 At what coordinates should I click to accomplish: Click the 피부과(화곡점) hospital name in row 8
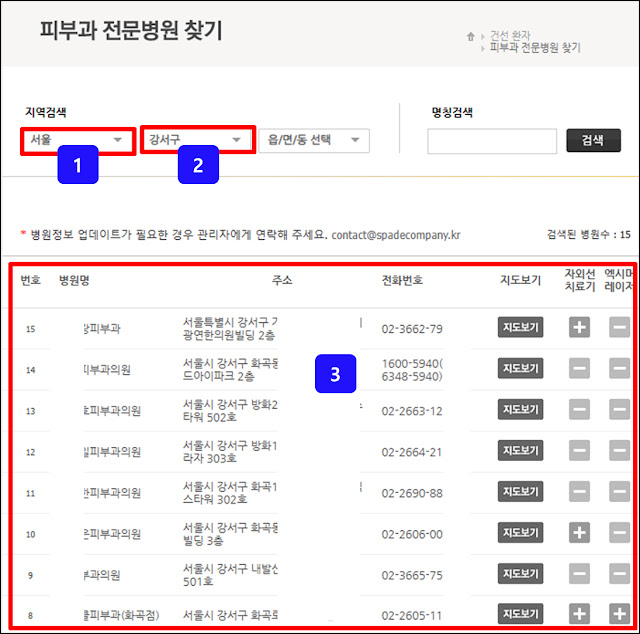(121, 615)
